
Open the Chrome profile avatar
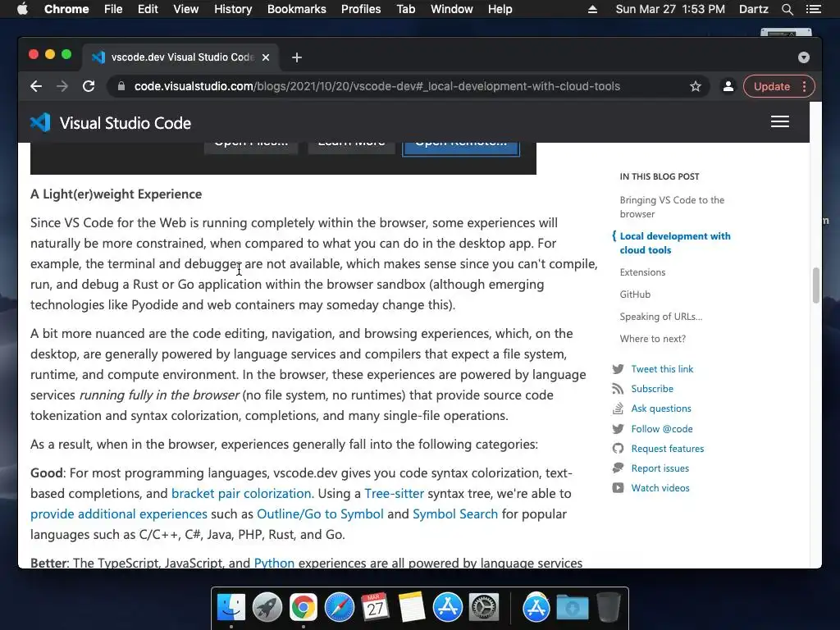pos(728,86)
